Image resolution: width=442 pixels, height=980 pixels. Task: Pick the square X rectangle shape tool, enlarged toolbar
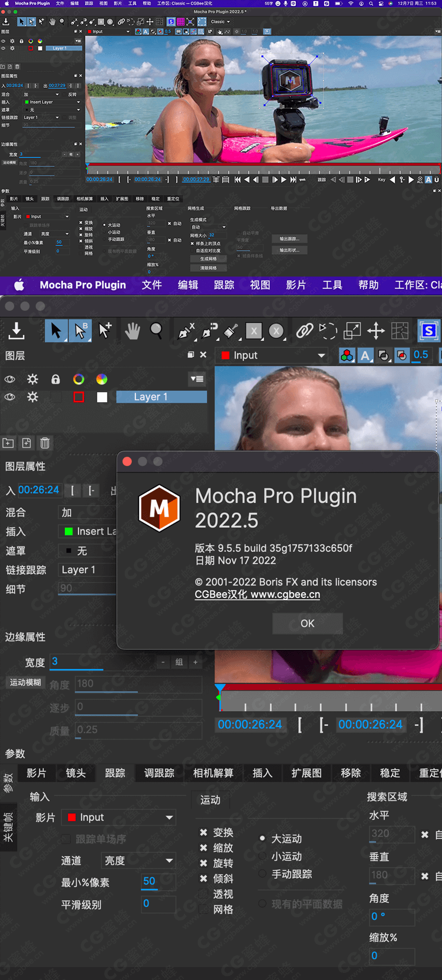tap(254, 331)
